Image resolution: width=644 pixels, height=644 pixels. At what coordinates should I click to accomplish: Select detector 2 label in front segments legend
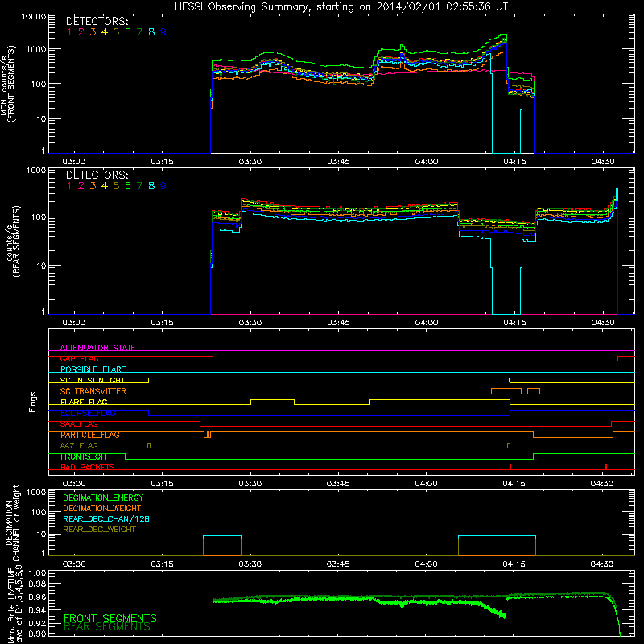pos(81,32)
